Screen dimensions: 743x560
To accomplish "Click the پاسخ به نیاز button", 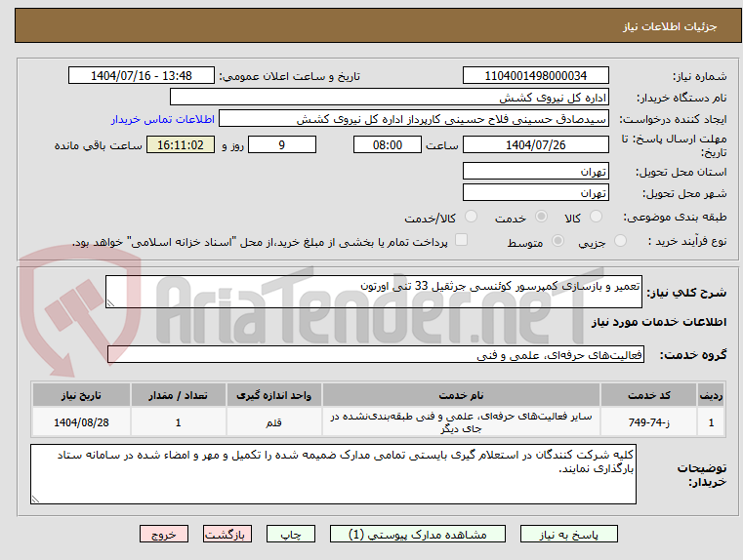I will (568, 534).
